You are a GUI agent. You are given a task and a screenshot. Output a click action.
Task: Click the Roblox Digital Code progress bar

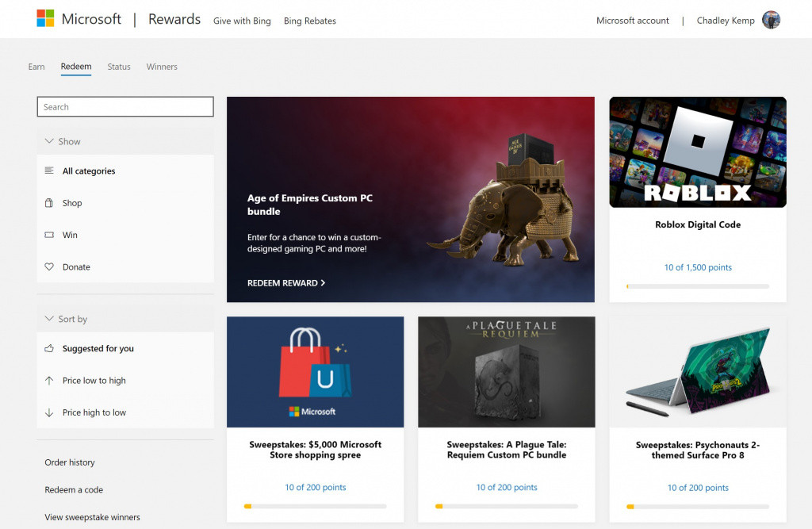point(698,286)
